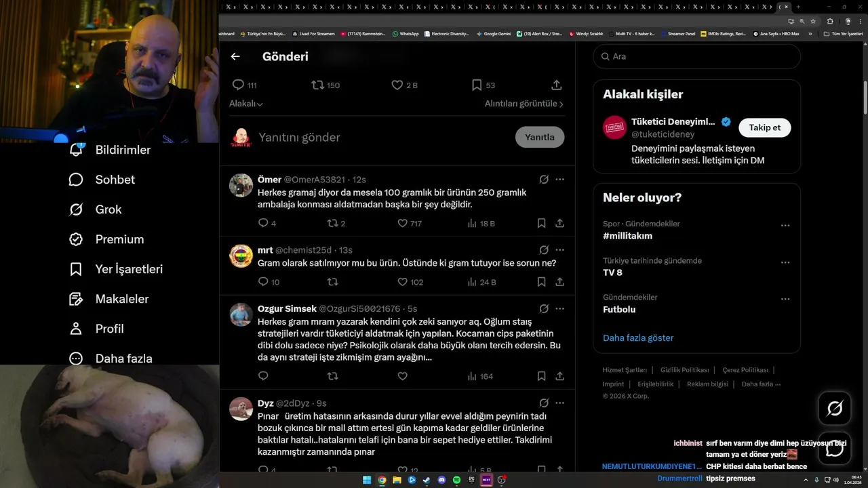
Task: Open Grok from the sidebar
Action: 95,209
